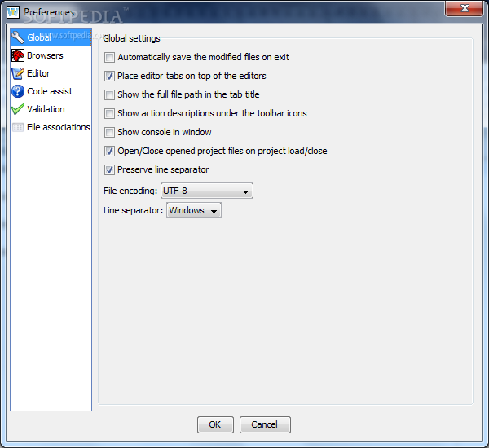Disable Preserve line separator checkbox
Screen dimensions: 489x448
point(109,170)
